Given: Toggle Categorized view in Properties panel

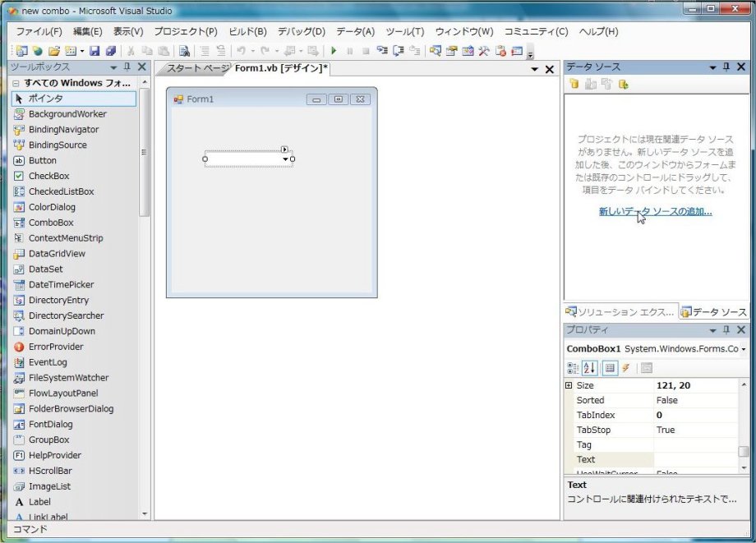Looking at the screenshot, I should [x=573, y=368].
